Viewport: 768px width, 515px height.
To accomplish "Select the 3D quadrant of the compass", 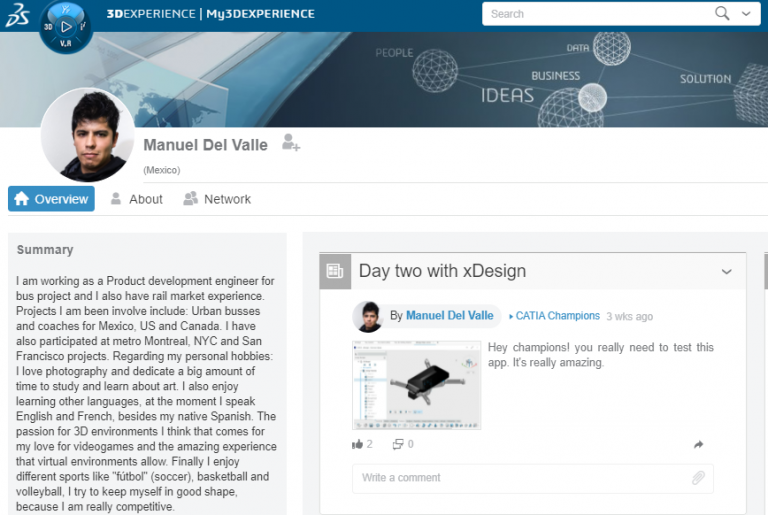I will click(x=50, y=27).
